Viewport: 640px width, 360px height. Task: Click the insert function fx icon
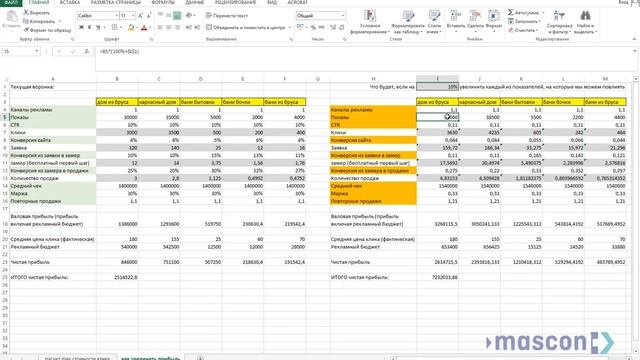click(x=87, y=52)
